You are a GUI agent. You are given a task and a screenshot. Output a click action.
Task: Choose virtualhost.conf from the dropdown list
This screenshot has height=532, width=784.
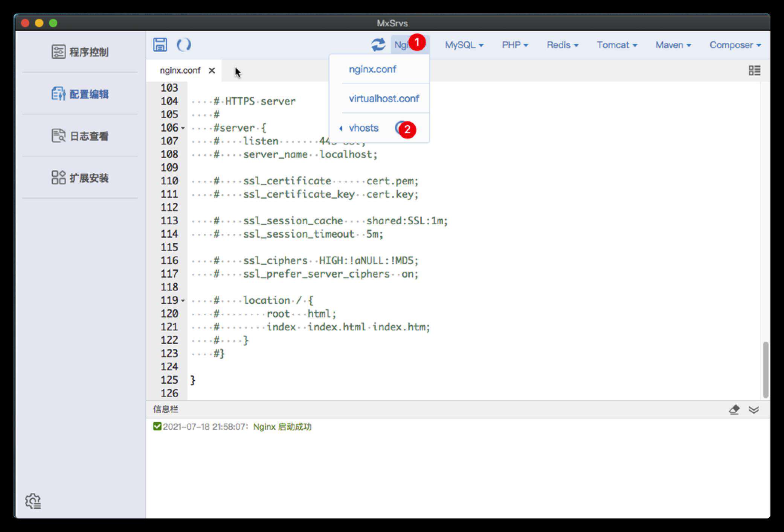pyautogui.click(x=384, y=99)
